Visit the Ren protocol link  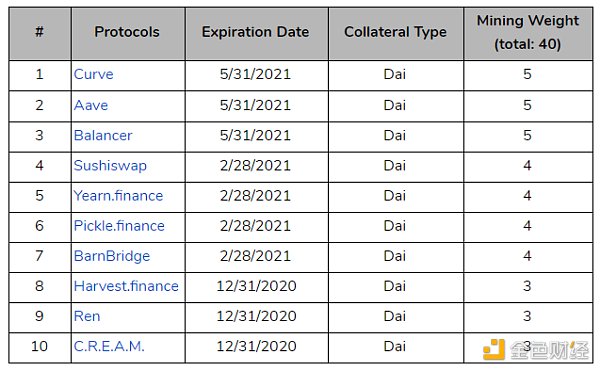click(87, 316)
